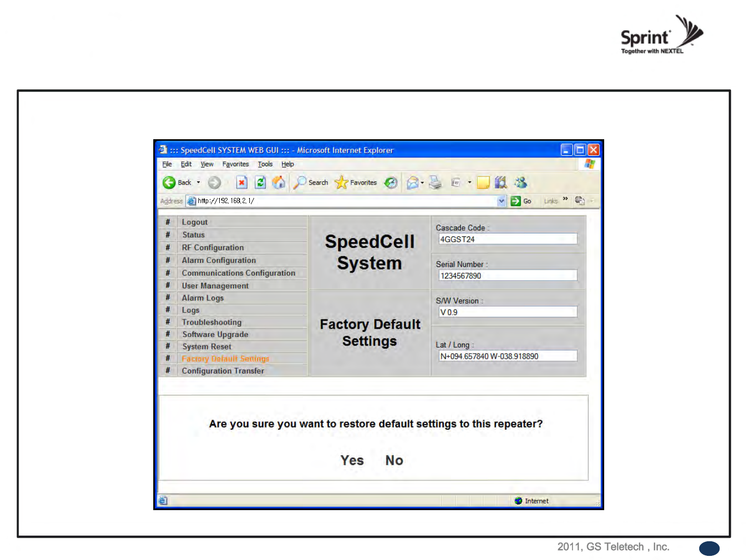
Task: Open User Management link
Action: click(215, 286)
